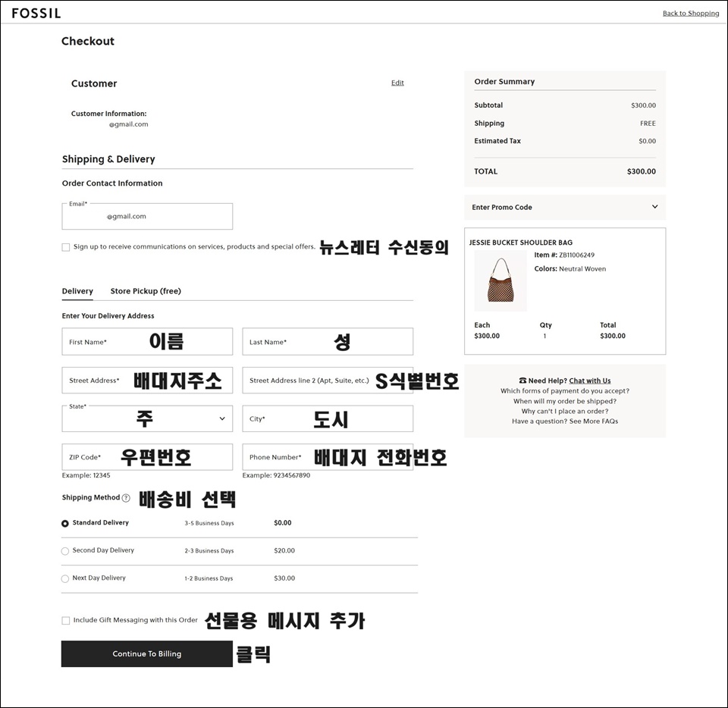Click the TOTAL amount $300.00 in Order Summary

click(x=642, y=171)
